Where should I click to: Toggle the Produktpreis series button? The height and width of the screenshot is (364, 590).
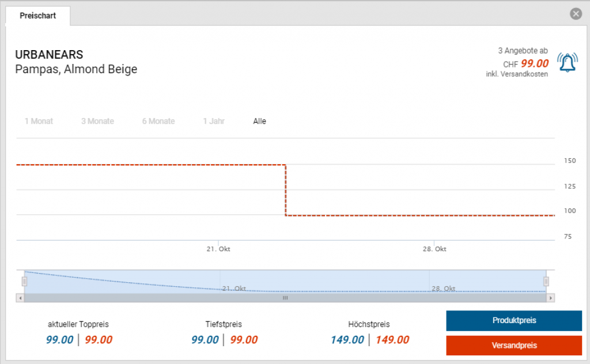pyautogui.click(x=514, y=321)
